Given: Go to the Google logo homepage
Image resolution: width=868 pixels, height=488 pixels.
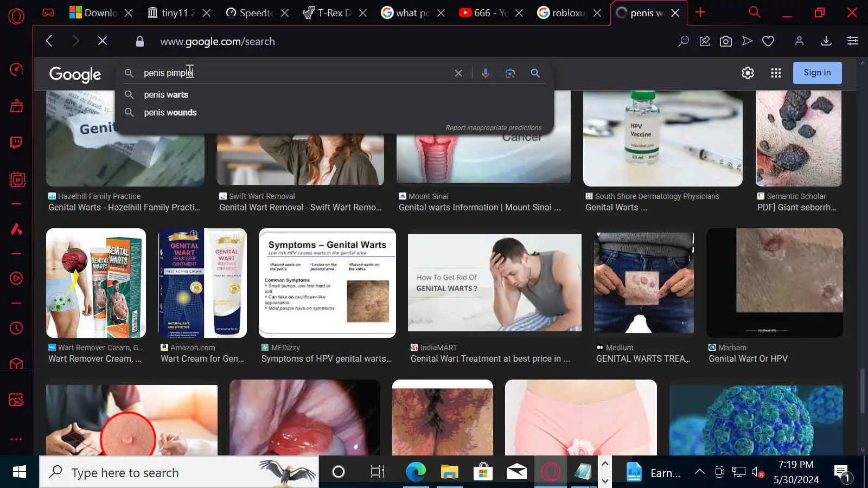Looking at the screenshot, I should 75,74.
